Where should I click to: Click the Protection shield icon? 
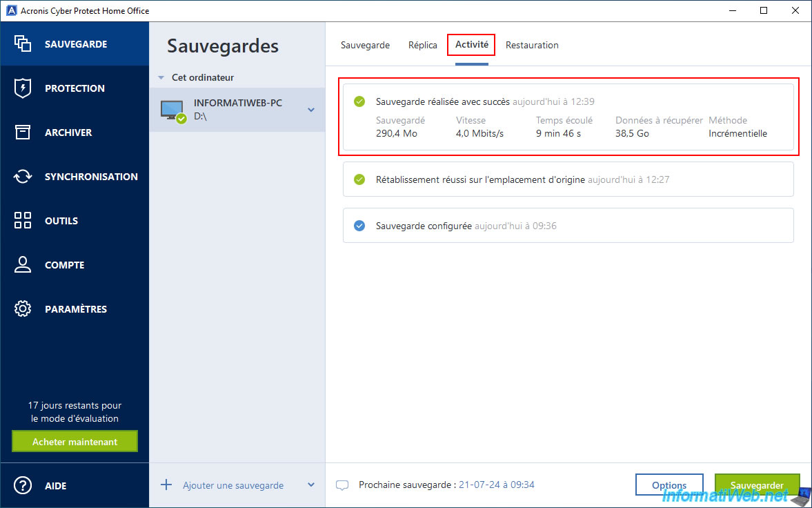point(22,88)
